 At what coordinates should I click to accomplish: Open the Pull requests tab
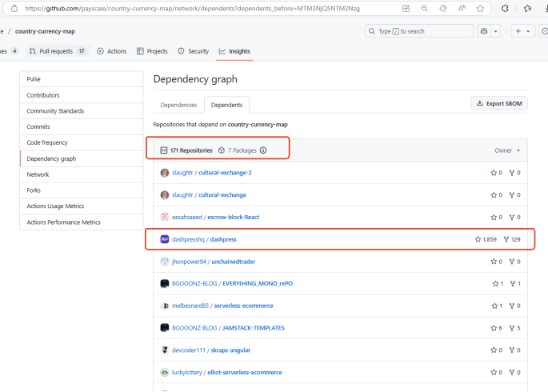pyautogui.click(x=58, y=51)
